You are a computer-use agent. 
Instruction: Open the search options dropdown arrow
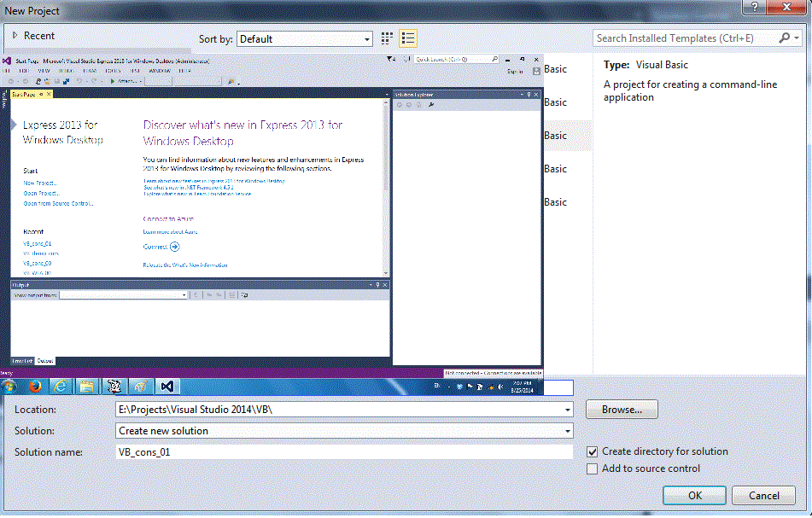pos(797,38)
